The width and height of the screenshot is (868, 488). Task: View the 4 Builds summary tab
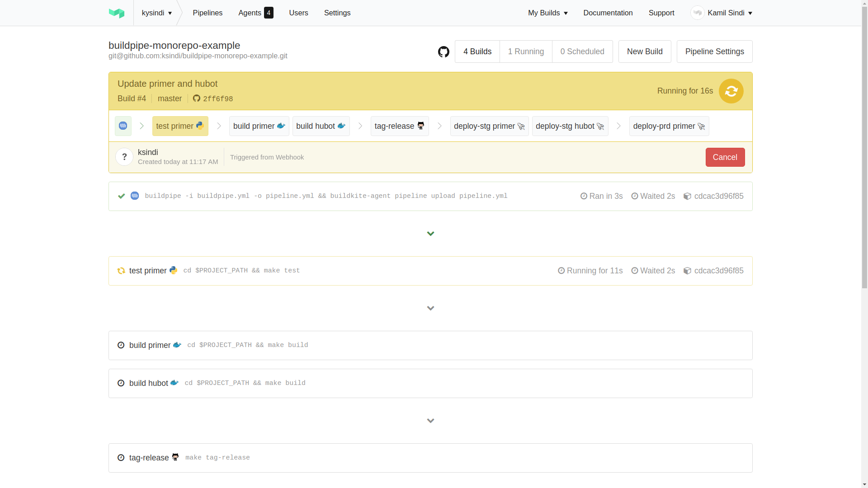point(477,51)
